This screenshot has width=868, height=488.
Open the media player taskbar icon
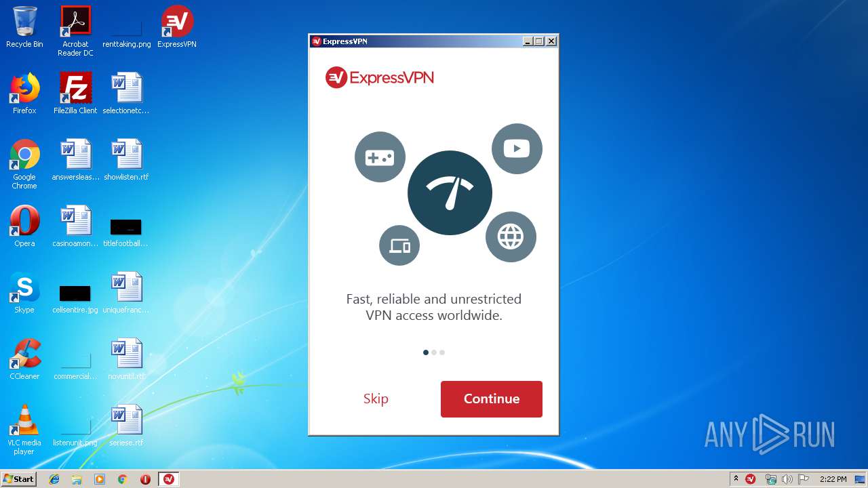[x=100, y=479]
